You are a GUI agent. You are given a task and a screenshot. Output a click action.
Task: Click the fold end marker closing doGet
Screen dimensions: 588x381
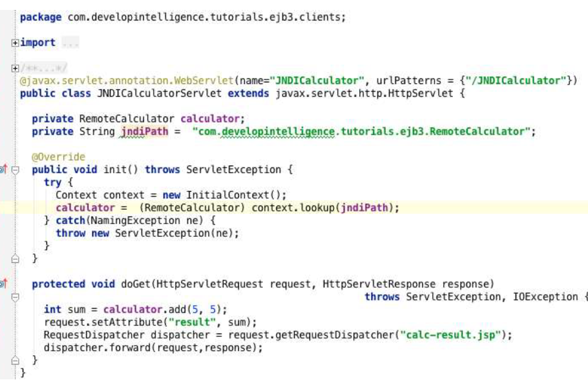(15, 361)
